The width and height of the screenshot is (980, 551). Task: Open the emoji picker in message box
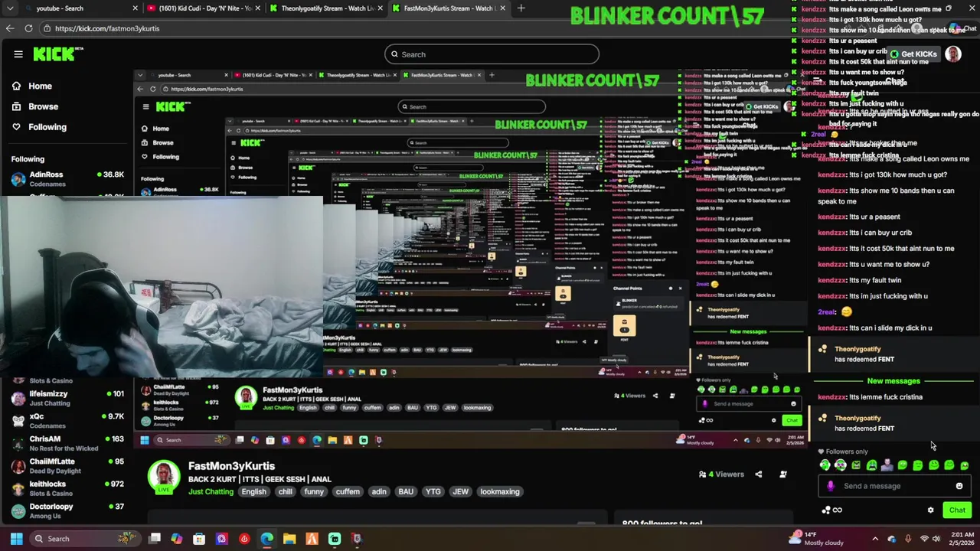[959, 486]
